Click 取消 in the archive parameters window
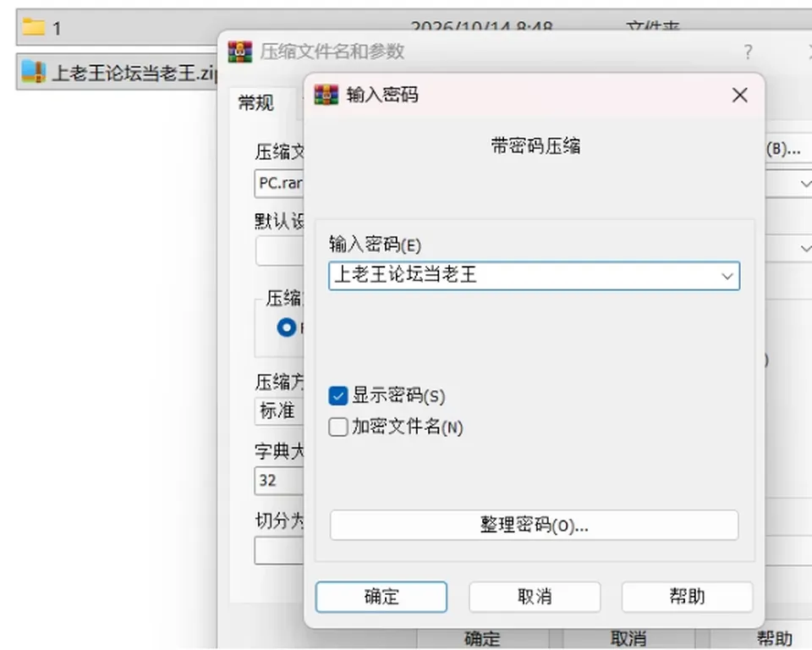This screenshot has height=650, width=812. point(628,639)
